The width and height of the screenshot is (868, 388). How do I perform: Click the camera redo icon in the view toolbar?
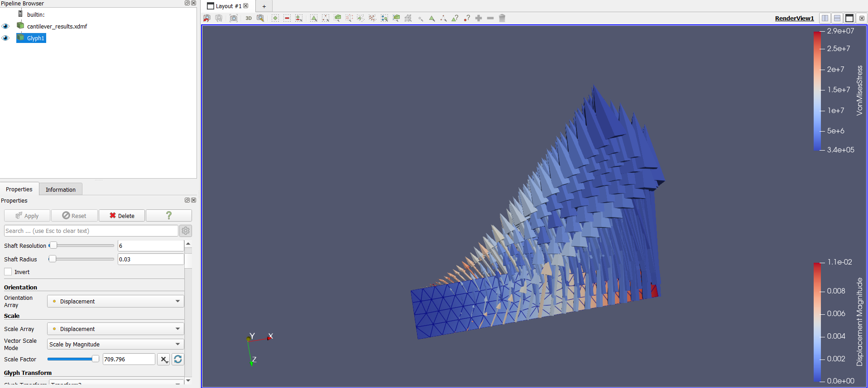point(219,18)
